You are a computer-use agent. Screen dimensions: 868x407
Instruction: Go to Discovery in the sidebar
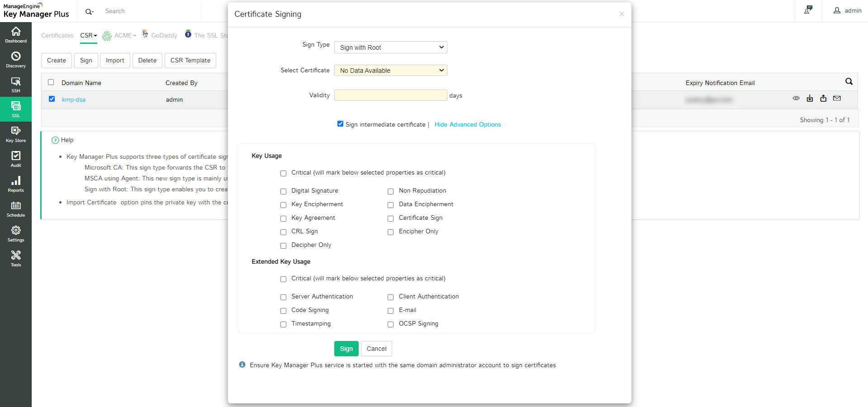(x=16, y=59)
